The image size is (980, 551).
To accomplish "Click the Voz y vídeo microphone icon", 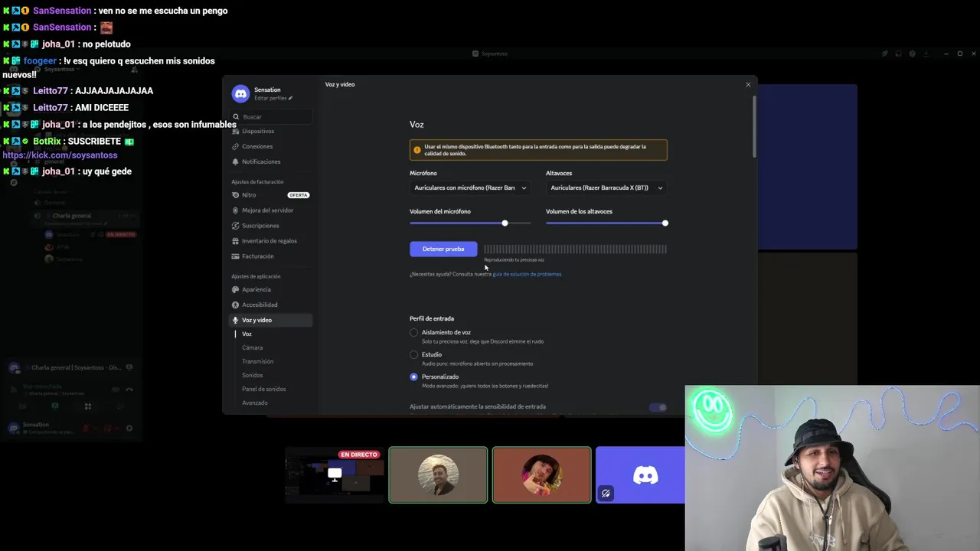I will coord(235,320).
